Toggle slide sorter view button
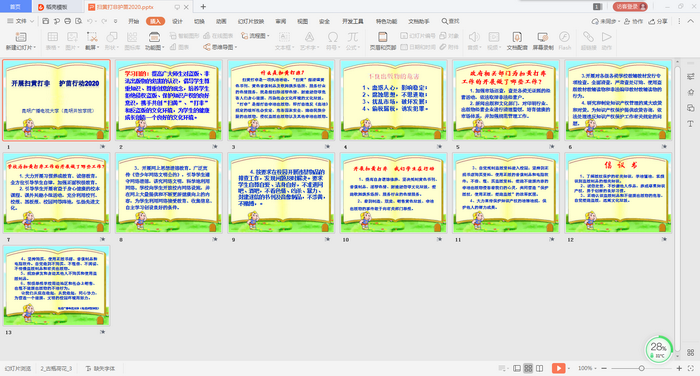This screenshot has height=376, width=700. click(x=528, y=368)
